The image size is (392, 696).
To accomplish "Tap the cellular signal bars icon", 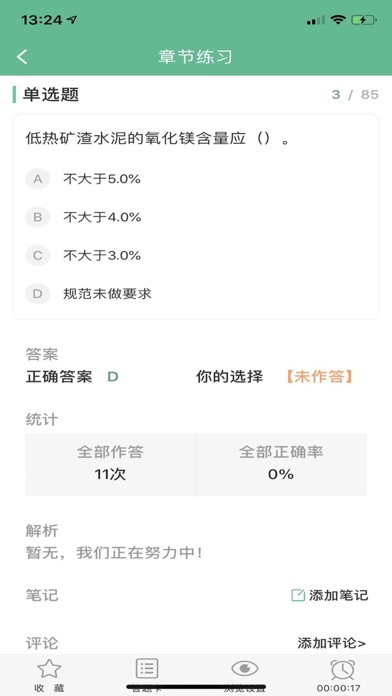I will pyautogui.click(x=316, y=20).
